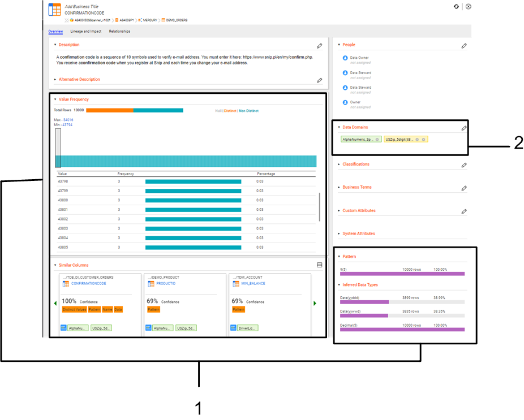Viewport: 524px width, 420px height.
Task: Switch Similar Columns to list view
Action: pos(320,265)
